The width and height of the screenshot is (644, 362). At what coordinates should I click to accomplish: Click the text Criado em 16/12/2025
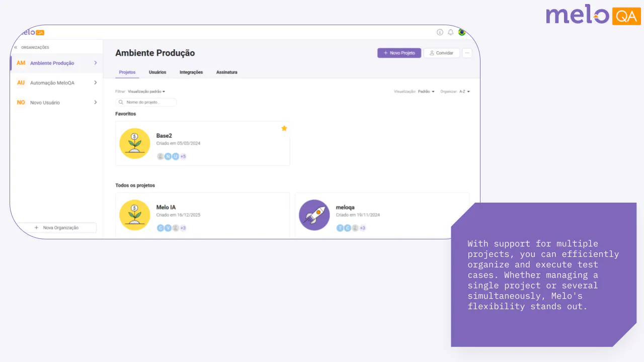(178, 215)
